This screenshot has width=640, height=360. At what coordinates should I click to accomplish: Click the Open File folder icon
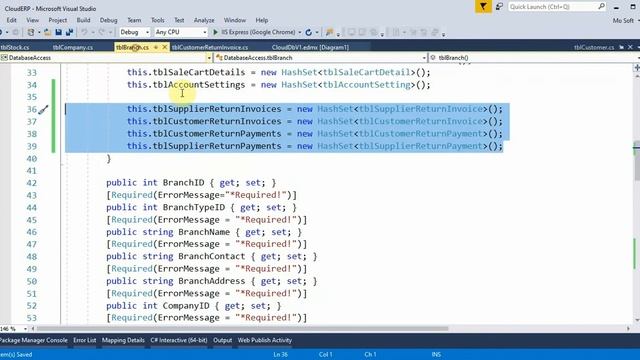point(47,32)
